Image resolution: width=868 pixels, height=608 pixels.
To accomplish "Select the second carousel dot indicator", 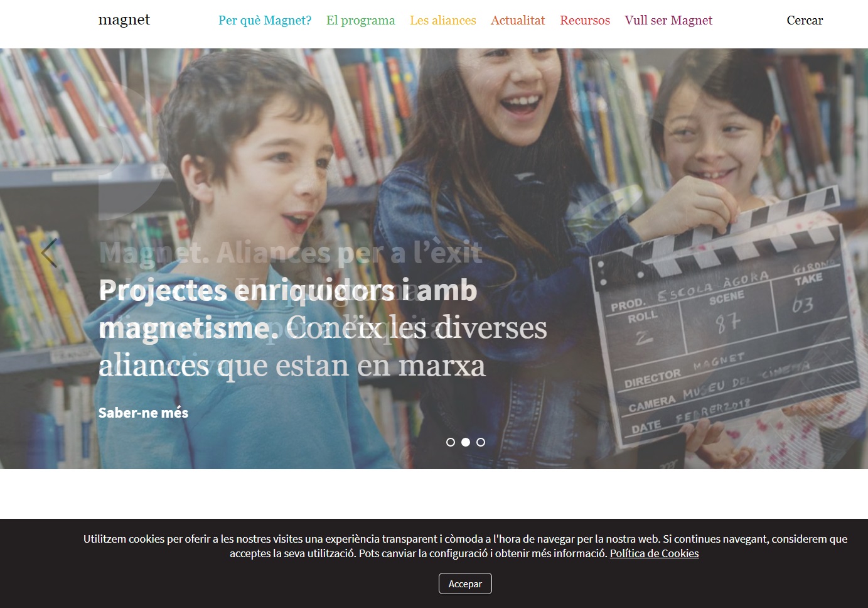I will coord(466,442).
